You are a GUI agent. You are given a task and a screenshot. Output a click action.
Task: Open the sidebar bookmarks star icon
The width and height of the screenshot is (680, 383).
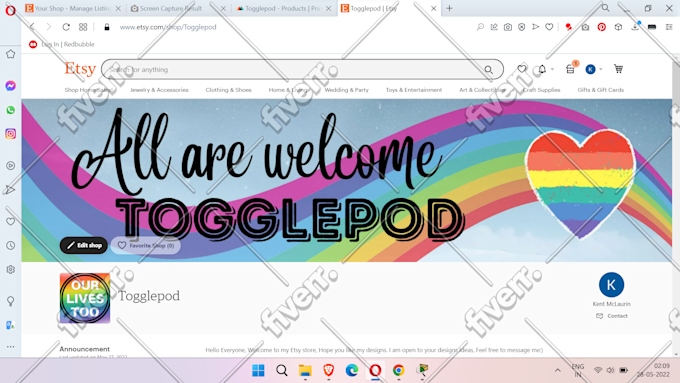[10, 54]
